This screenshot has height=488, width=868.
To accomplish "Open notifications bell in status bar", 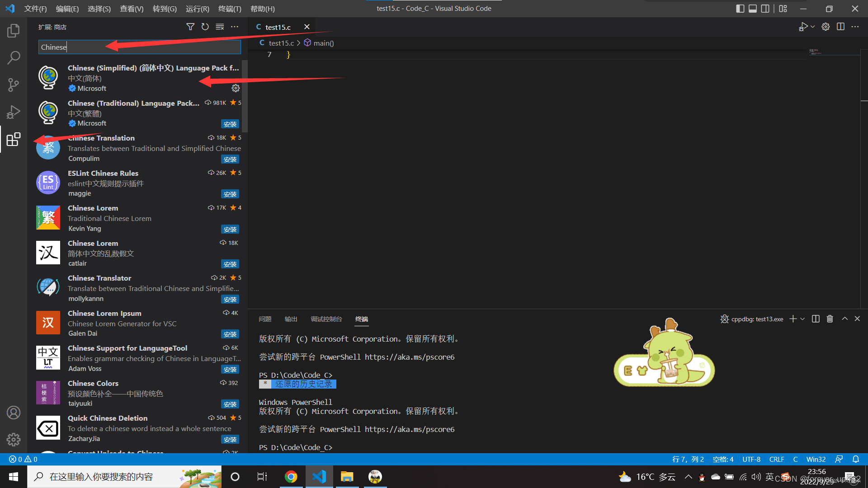I will pyautogui.click(x=856, y=459).
